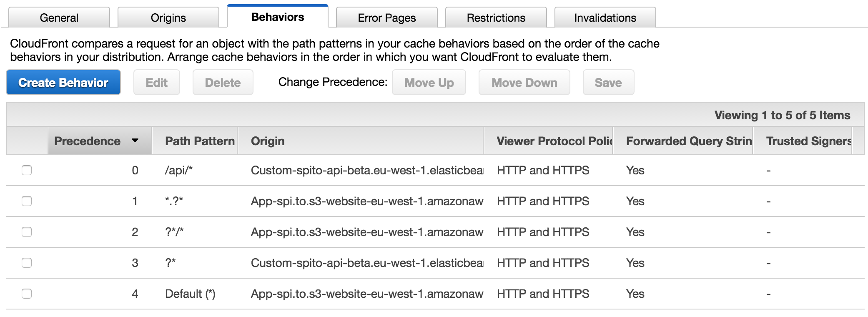This screenshot has width=868, height=317.
Task: Show the Invalidations tab
Action: coord(605,18)
